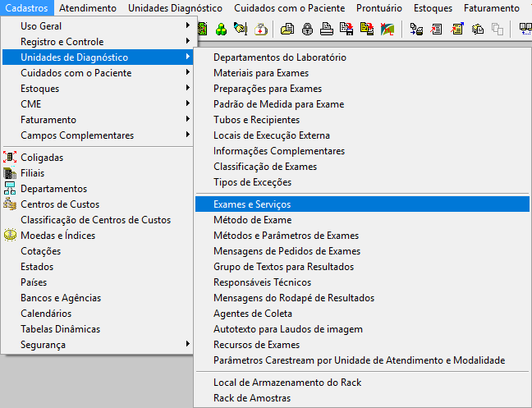The height and width of the screenshot is (408, 532).
Task: Click the two-monitors icon at toolbar end
Action: (x=526, y=30)
